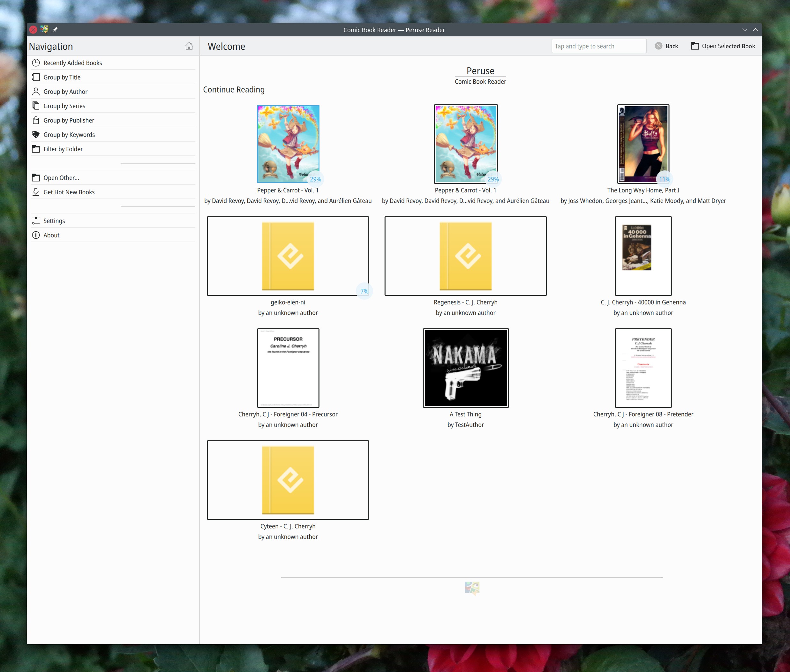This screenshot has height=672, width=790.
Task: Select the Get Hot New Books icon
Action: (x=36, y=192)
